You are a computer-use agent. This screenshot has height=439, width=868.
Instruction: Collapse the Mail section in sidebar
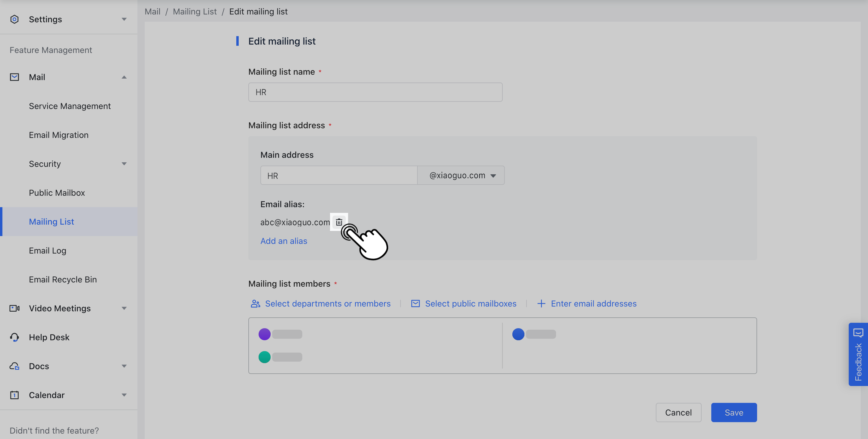coord(124,77)
